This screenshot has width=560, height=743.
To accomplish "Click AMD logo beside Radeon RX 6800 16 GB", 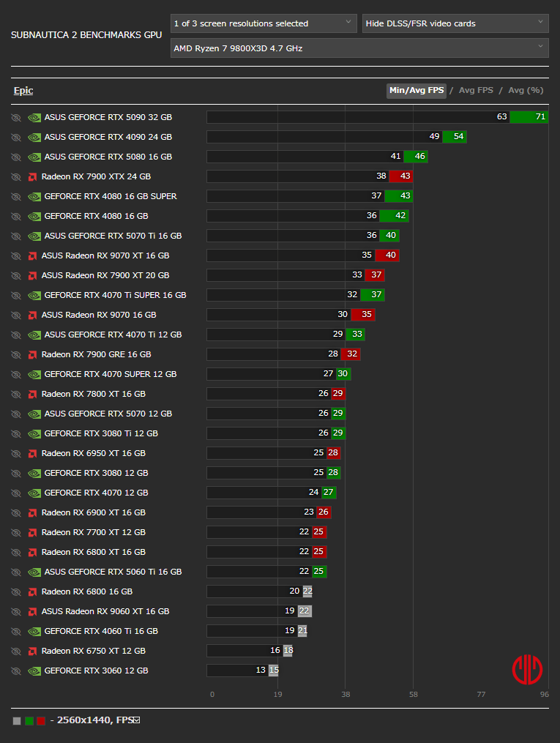I will click(x=32, y=592).
